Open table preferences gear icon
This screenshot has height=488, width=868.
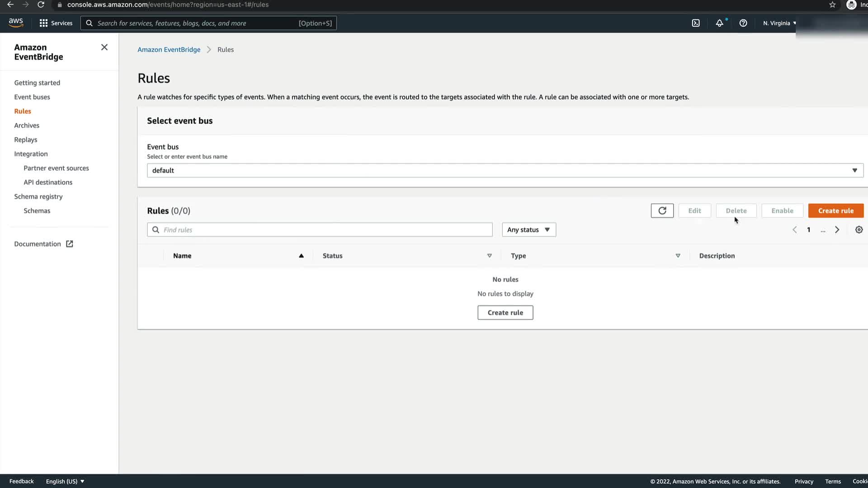pos(859,230)
